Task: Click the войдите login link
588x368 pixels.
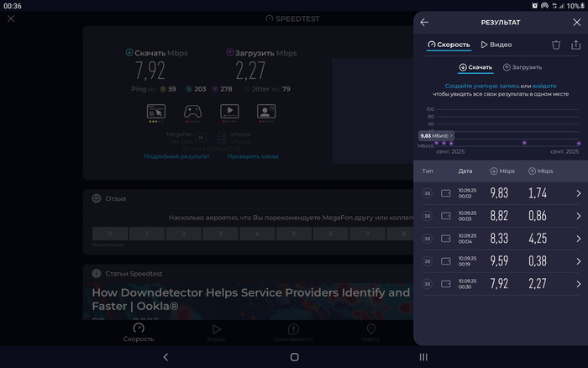Action: tap(544, 87)
